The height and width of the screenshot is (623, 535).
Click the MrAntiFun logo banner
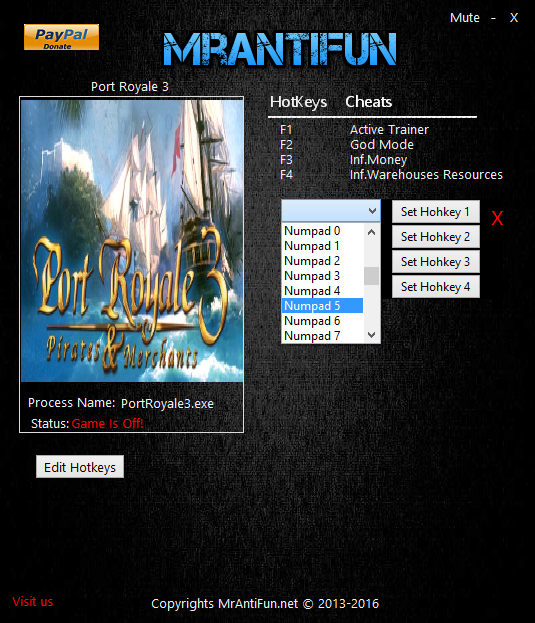point(280,49)
